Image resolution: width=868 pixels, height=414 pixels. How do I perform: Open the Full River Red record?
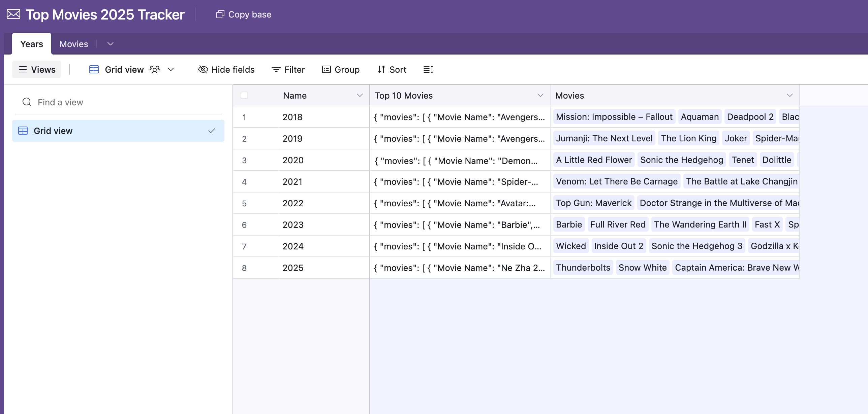[x=618, y=224]
